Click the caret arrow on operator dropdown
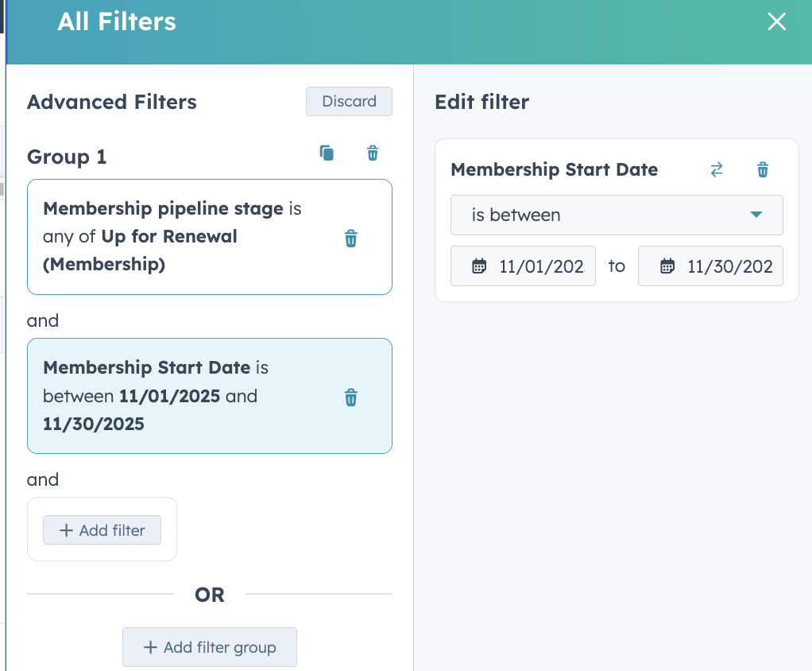Image resolution: width=812 pixels, height=671 pixels. [x=756, y=215]
